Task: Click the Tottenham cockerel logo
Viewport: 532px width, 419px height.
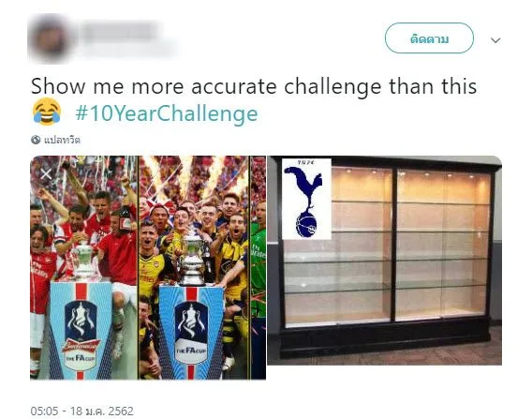Action: pyautogui.click(x=306, y=199)
